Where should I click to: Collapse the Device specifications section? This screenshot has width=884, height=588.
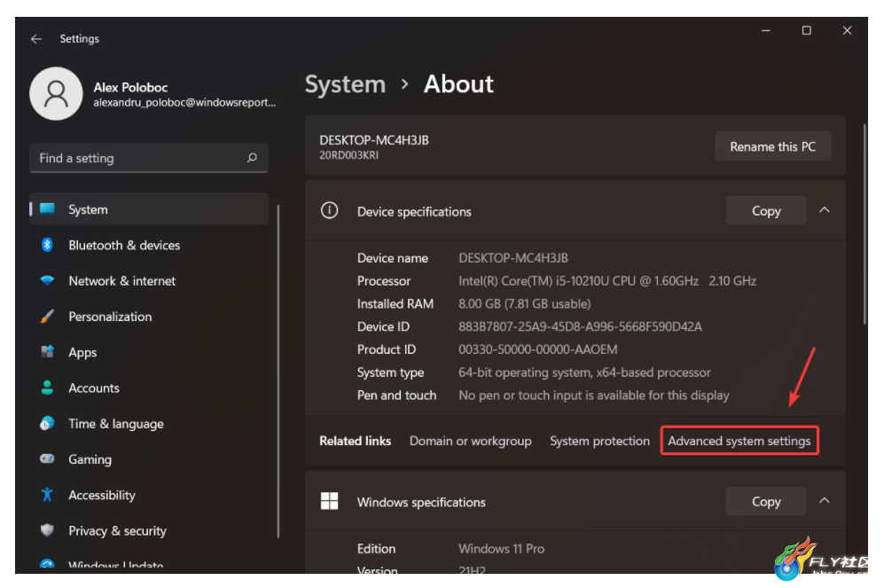825,210
